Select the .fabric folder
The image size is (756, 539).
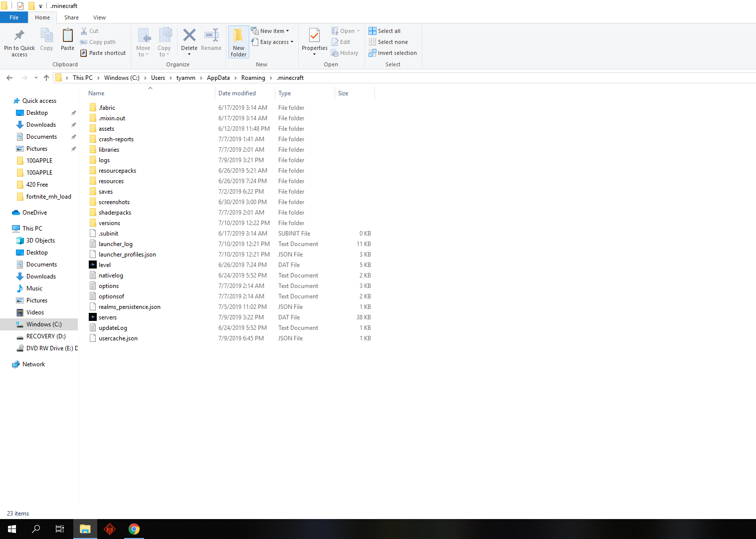107,108
